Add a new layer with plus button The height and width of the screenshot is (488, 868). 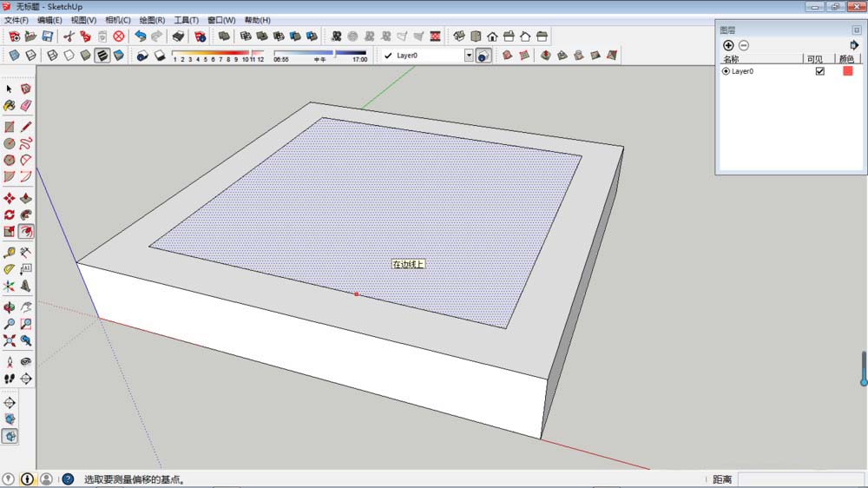coord(727,45)
